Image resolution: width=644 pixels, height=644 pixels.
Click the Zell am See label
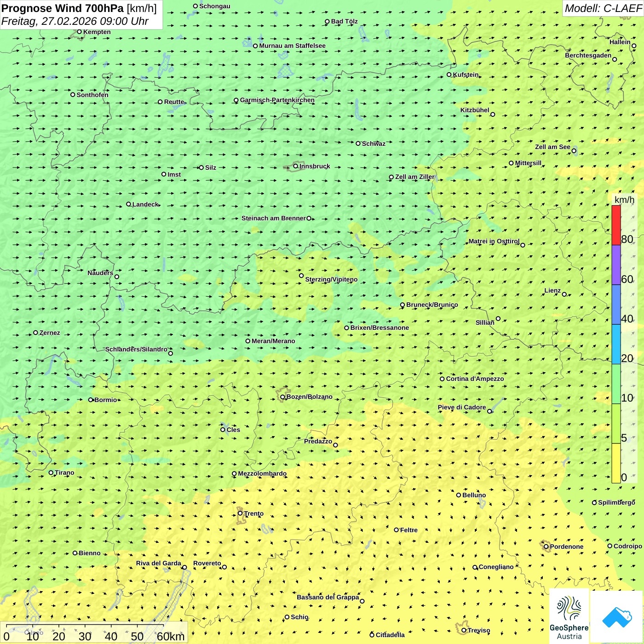tap(552, 147)
